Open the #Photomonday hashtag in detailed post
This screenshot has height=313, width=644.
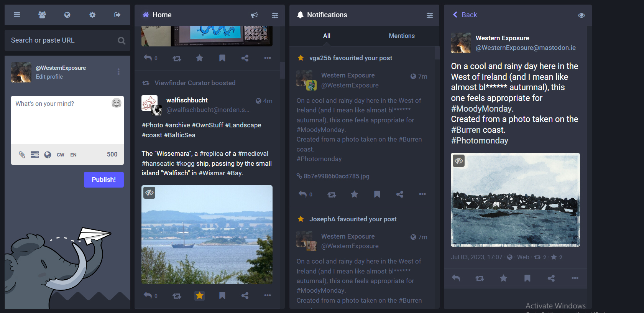coord(480,140)
